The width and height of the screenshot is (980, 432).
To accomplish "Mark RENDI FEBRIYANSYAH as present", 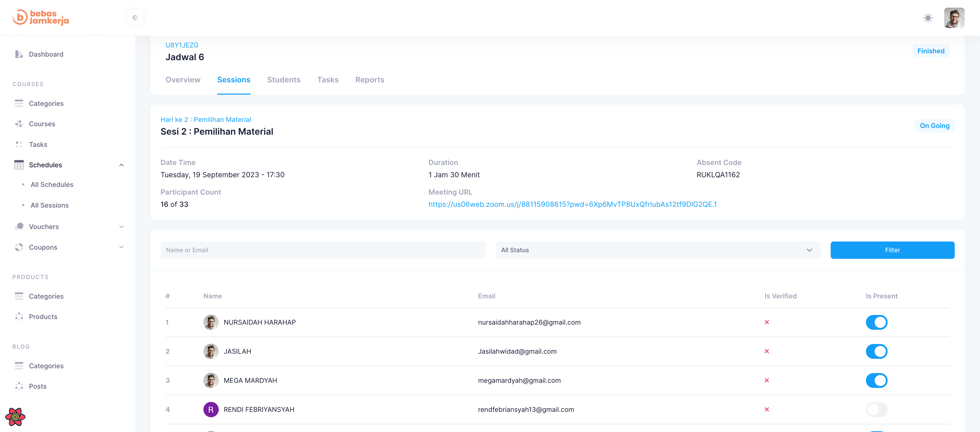I will [876, 410].
